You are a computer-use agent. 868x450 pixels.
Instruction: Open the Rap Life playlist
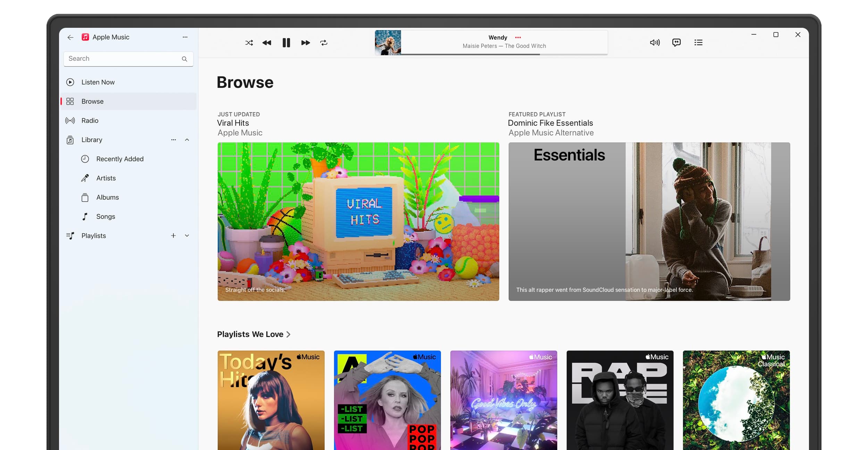tap(620, 400)
